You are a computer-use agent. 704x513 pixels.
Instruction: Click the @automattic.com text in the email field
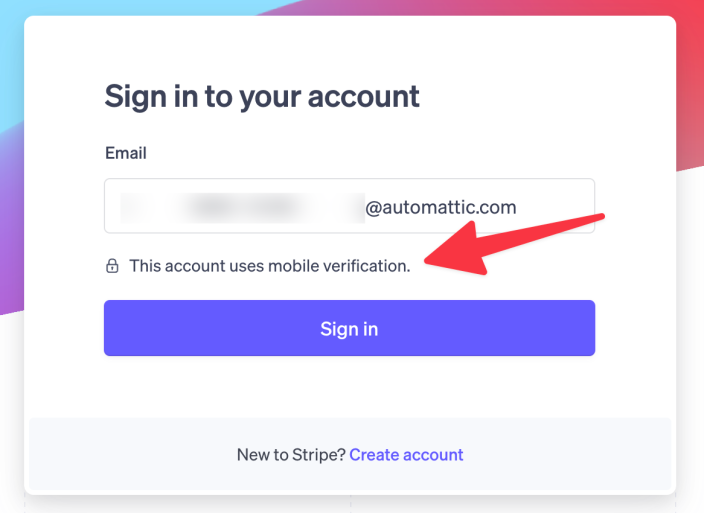tap(441, 207)
